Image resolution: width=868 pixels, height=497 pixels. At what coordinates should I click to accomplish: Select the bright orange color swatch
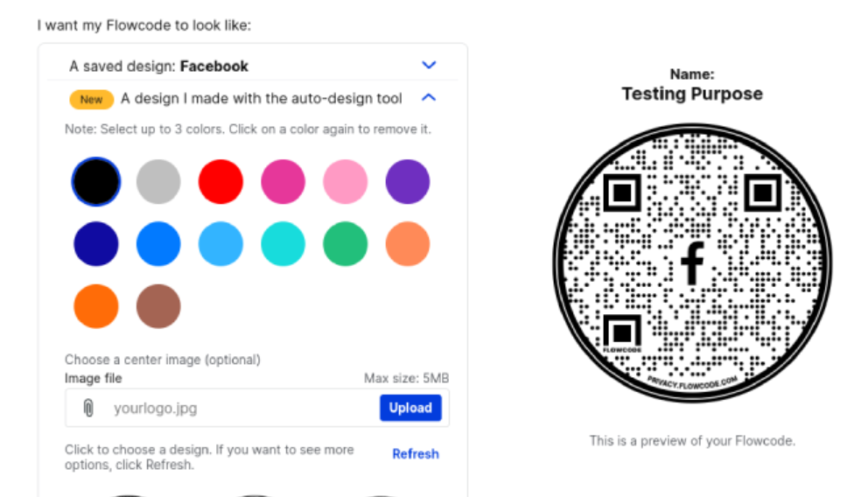pyautogui.click(x=95, y=306)
